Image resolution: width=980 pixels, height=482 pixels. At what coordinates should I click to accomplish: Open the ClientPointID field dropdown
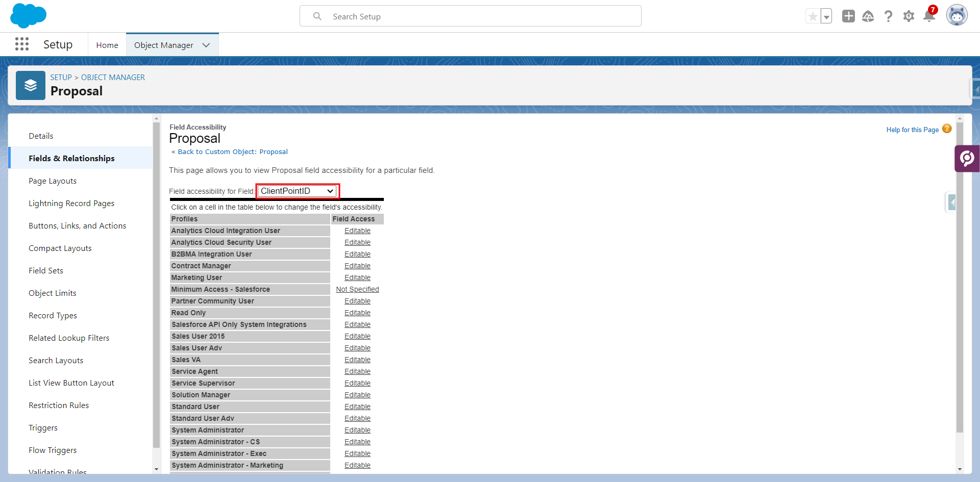(297, 191)
